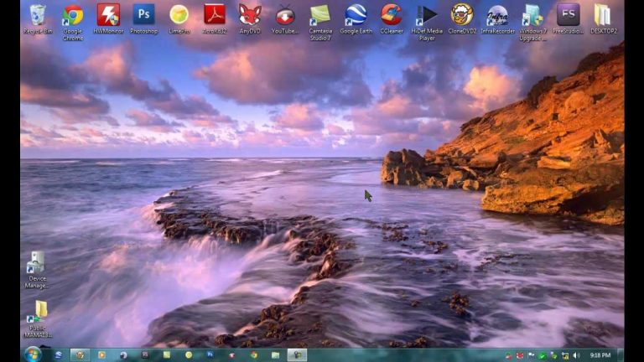
Task: Select the CCleaner desktop icon
Action: click(x=391, y=19)
